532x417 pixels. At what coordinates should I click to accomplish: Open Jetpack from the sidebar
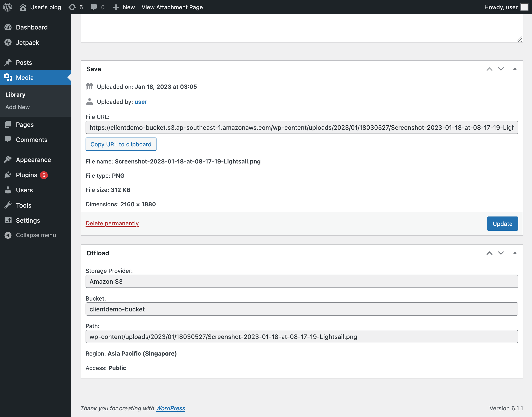click(x=27, y=43)
